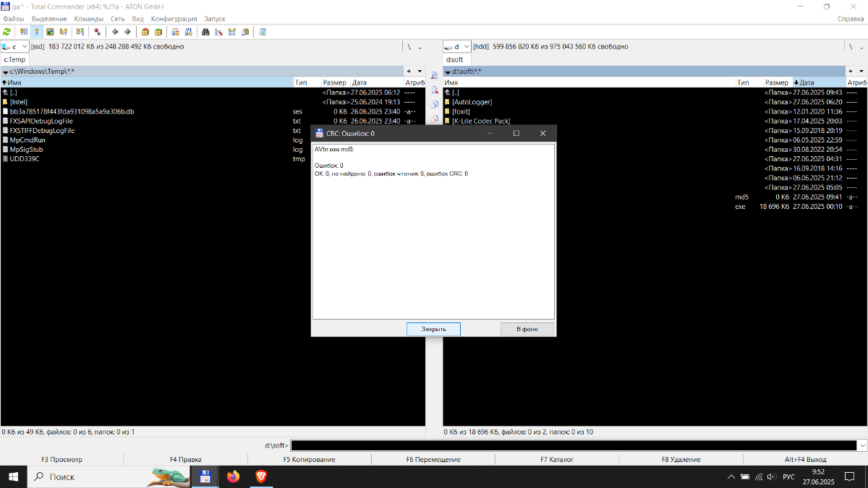The height and width of the screenshot is (488, 868).
Task: Click the F6 Перемещение button
Action: 433,459
